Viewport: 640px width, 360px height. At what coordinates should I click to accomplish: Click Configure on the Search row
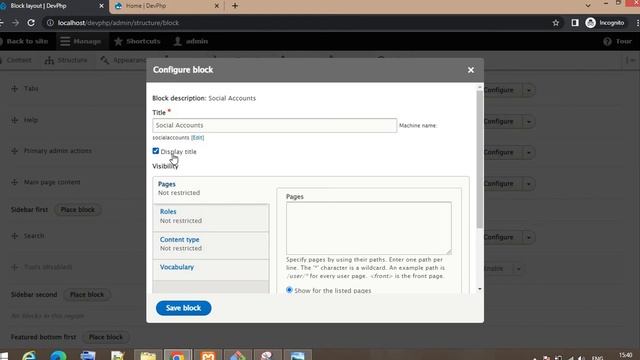point(499,237)
